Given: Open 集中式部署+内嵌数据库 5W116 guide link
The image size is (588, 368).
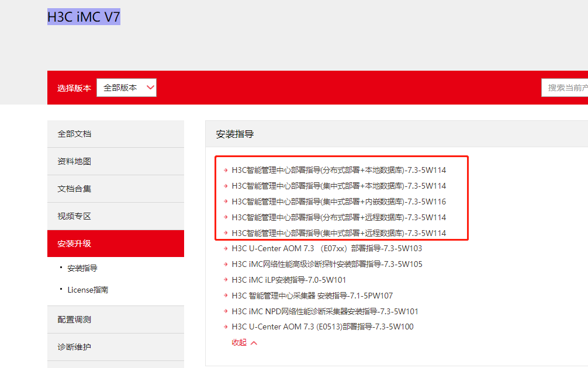Looking at the screenshot, I should tap(338, 202).
